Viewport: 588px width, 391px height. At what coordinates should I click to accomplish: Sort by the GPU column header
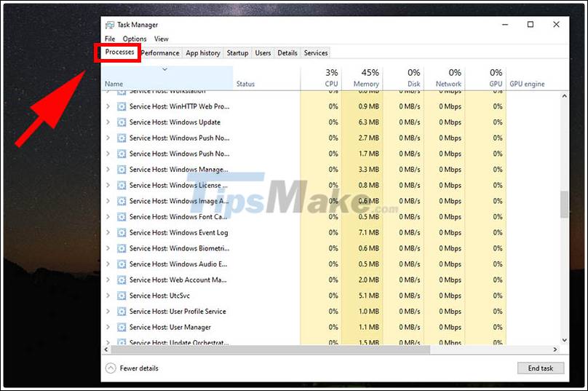point(485,78)
